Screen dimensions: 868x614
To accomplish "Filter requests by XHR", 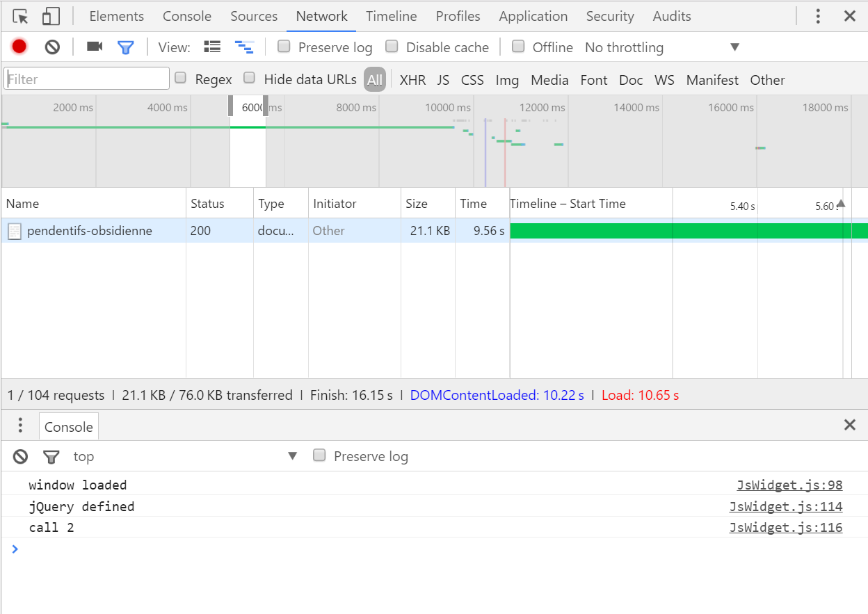I will coord(412,80).
